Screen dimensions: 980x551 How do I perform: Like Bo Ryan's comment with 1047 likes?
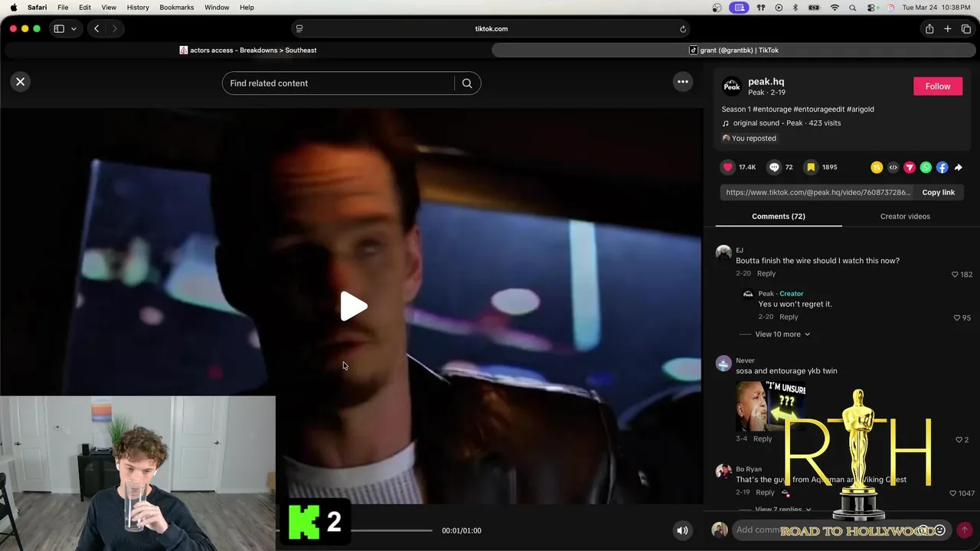coord(952,494)
